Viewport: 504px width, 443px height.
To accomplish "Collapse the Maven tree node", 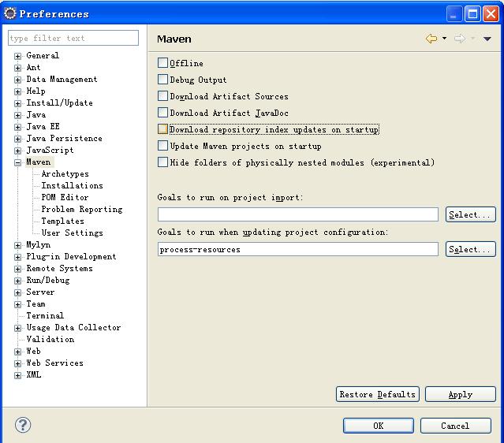I will [x=17, y=162].
